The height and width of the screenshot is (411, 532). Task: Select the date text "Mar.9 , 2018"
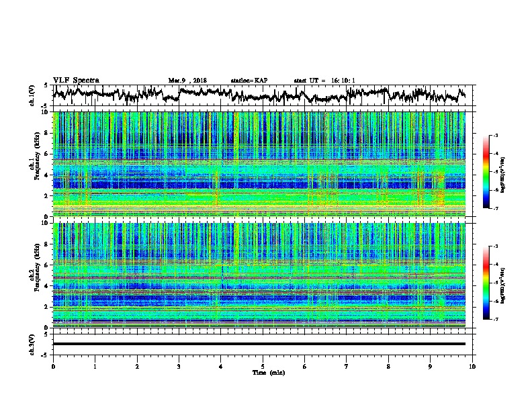click(187, 81)
